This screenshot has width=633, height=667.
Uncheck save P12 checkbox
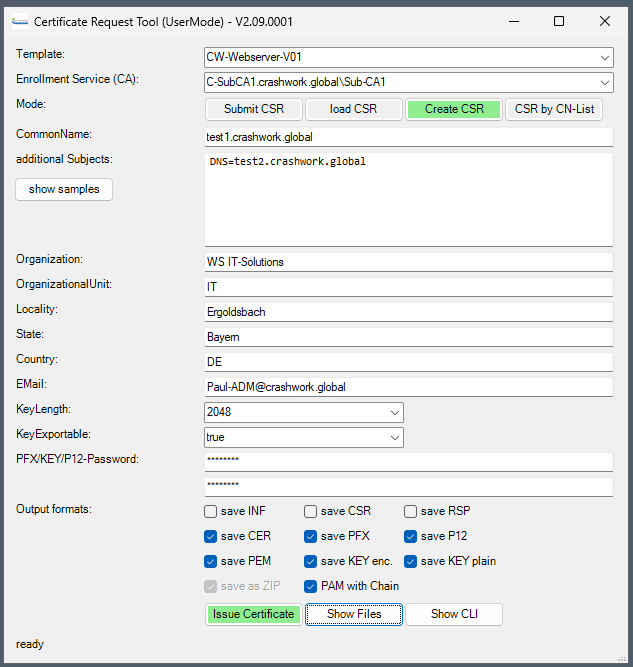[x=411, y=536]
